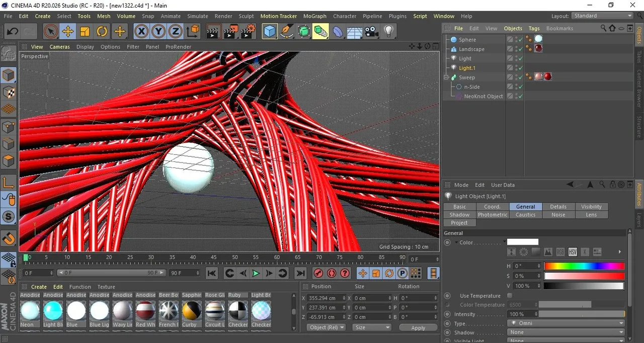Open material manager Create menu

39,287
